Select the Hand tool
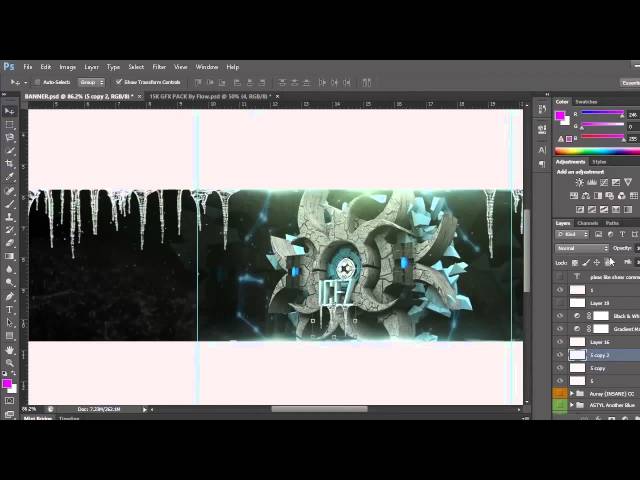Image resolution: width=640 pixels, height=480 pixels. (x=9, y=350)
